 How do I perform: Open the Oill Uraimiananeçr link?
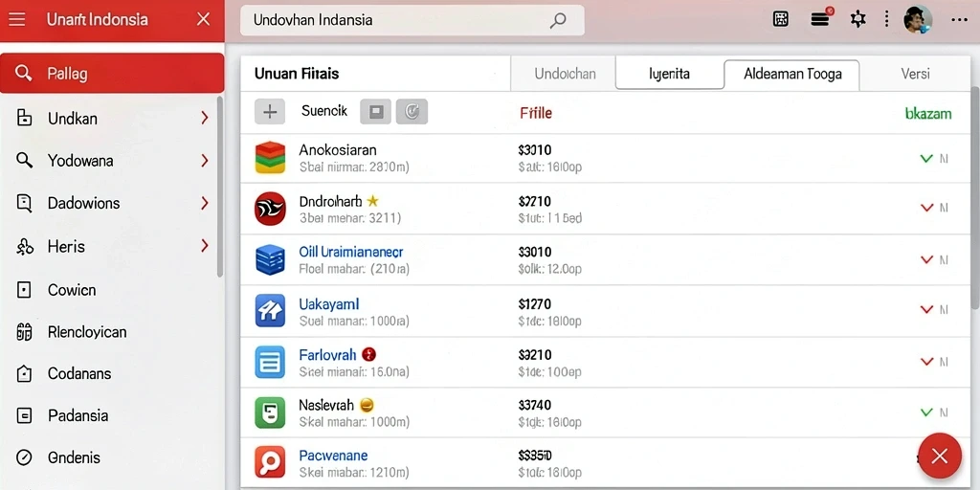[x=351, y=252]
